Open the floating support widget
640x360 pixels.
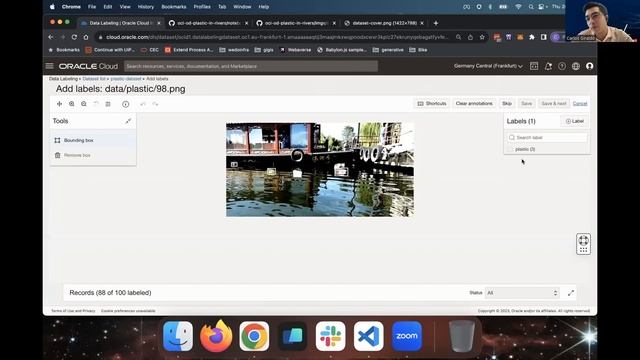coord(583,244)
